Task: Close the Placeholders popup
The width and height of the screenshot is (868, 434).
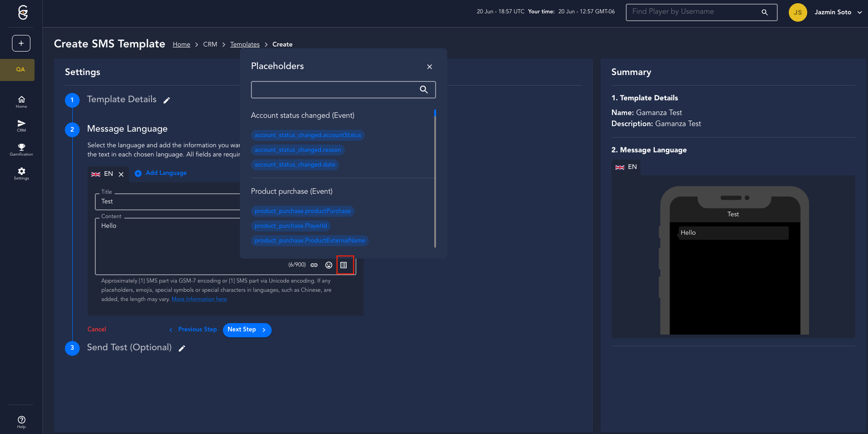Action: tap(429, 67)
